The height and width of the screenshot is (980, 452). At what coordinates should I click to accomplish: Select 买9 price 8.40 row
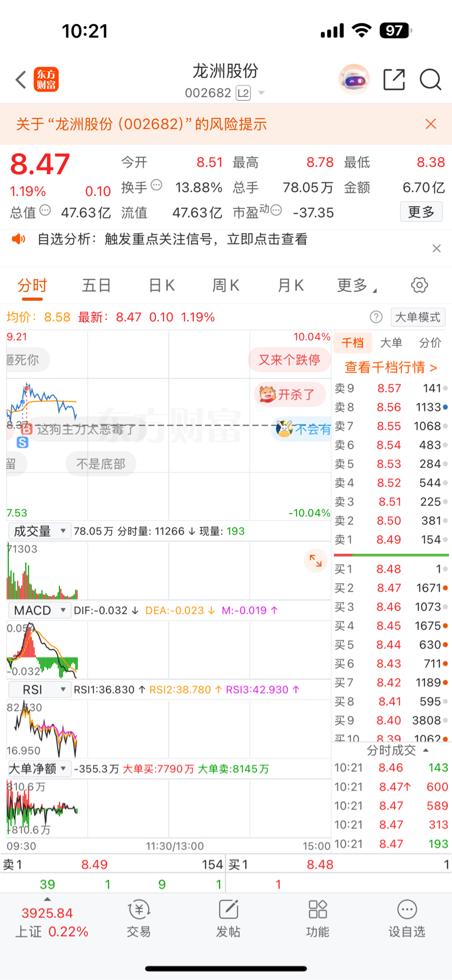[391, 720]
